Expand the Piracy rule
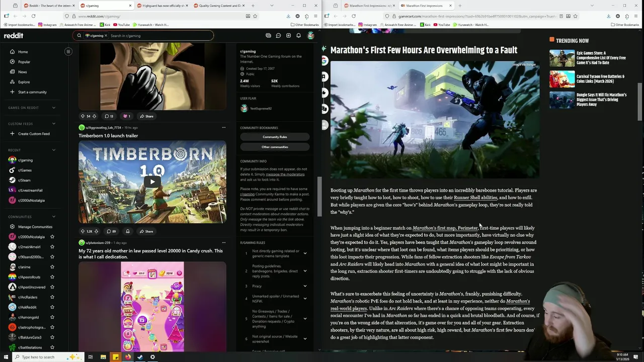Screen dimensions: 644x362 coord(305,286)
